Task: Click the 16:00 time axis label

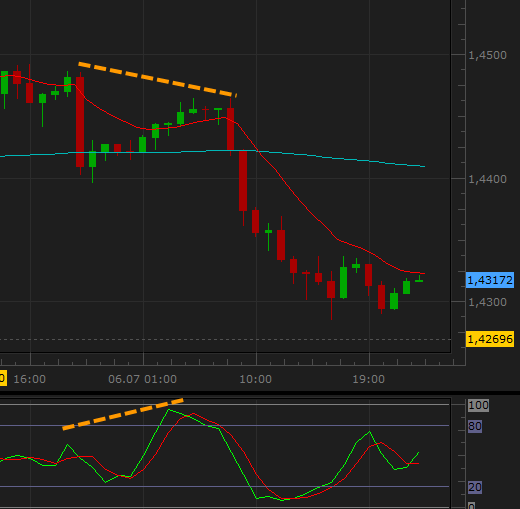Action: coord(30,379)
